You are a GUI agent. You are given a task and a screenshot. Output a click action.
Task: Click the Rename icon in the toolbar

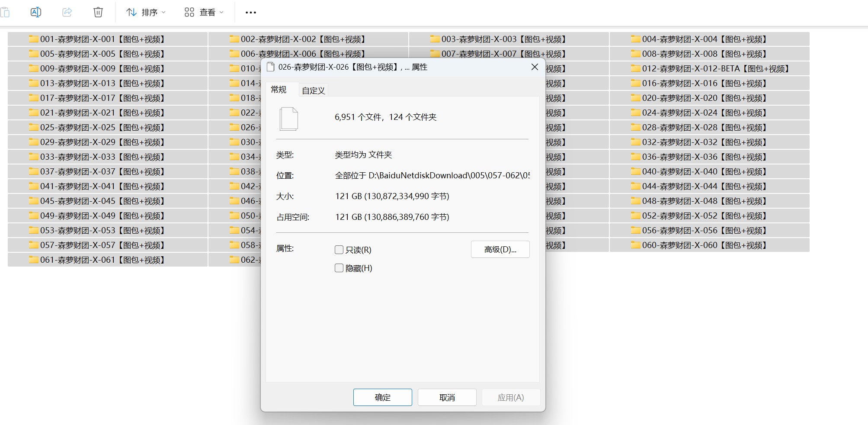(36, 12)
